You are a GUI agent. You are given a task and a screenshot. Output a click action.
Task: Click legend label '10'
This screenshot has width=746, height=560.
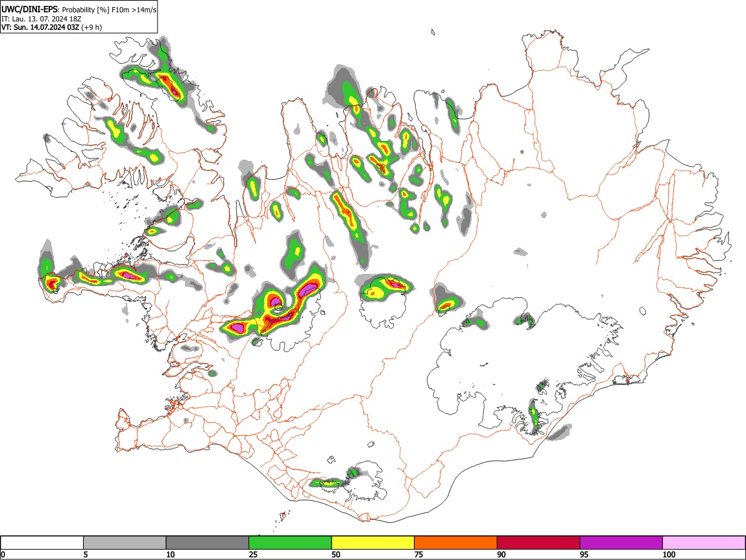click(171, 555)
